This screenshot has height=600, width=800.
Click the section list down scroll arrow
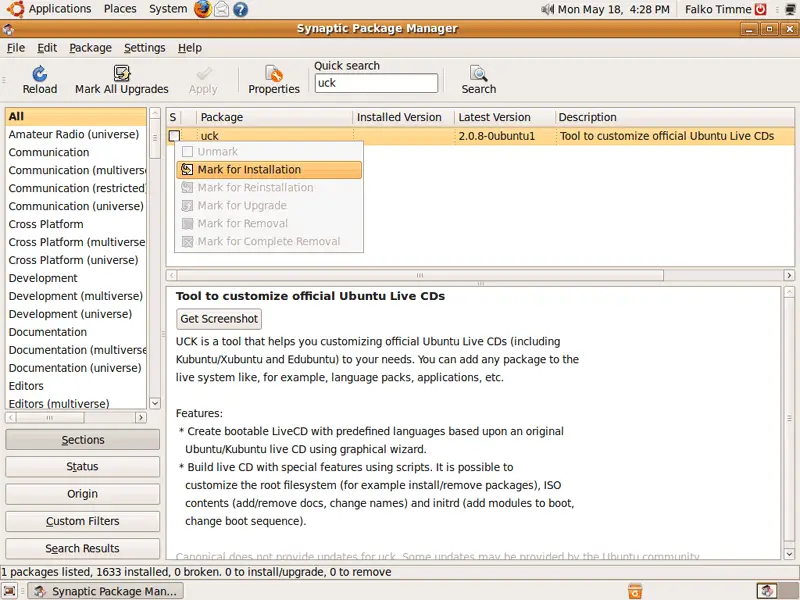(x=155, y=403)
